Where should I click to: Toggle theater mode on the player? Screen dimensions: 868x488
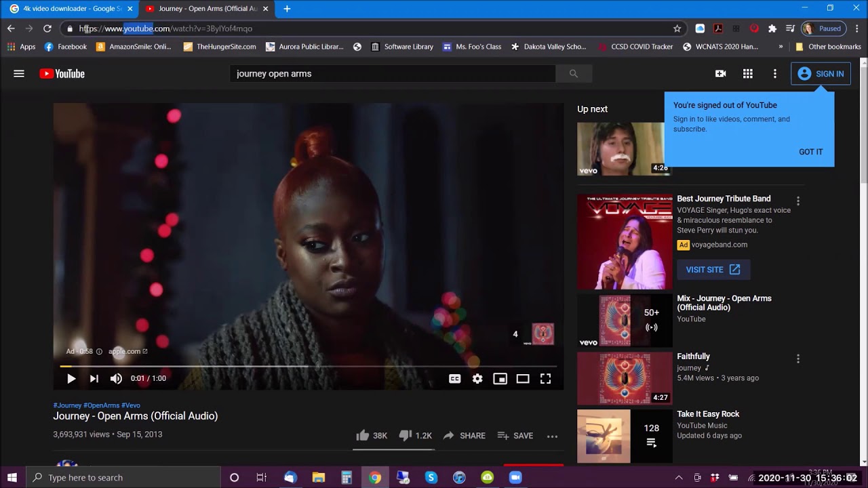pos(523,379)
